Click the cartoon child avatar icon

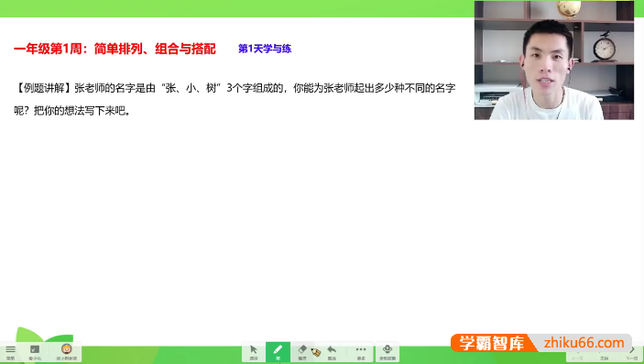67,352
